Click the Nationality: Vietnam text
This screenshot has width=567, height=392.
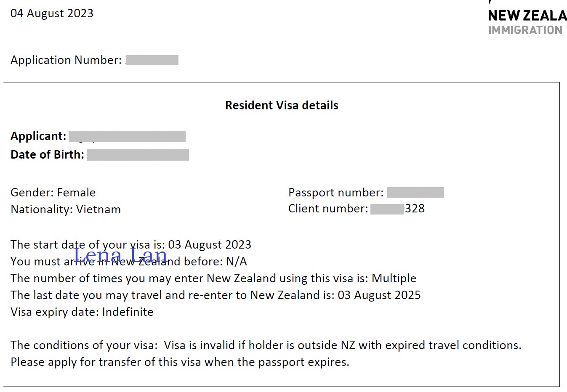(x=66, y=209)
